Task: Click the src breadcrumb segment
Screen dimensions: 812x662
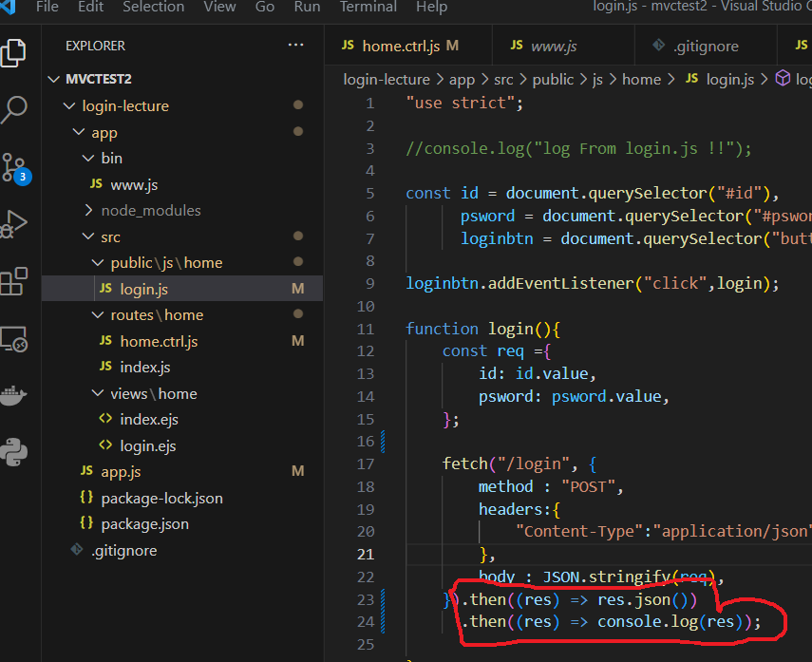Action: tap(503, 79)
